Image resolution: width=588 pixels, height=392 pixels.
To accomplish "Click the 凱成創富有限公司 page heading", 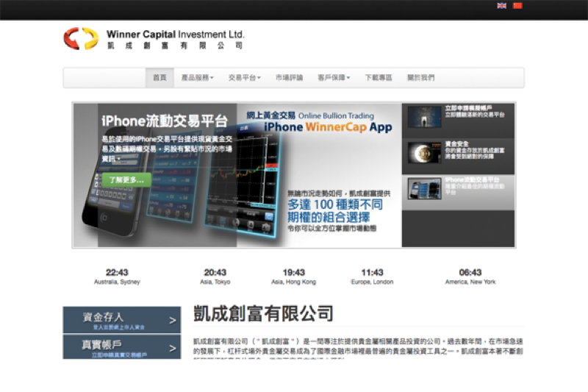I will (263, 313).
